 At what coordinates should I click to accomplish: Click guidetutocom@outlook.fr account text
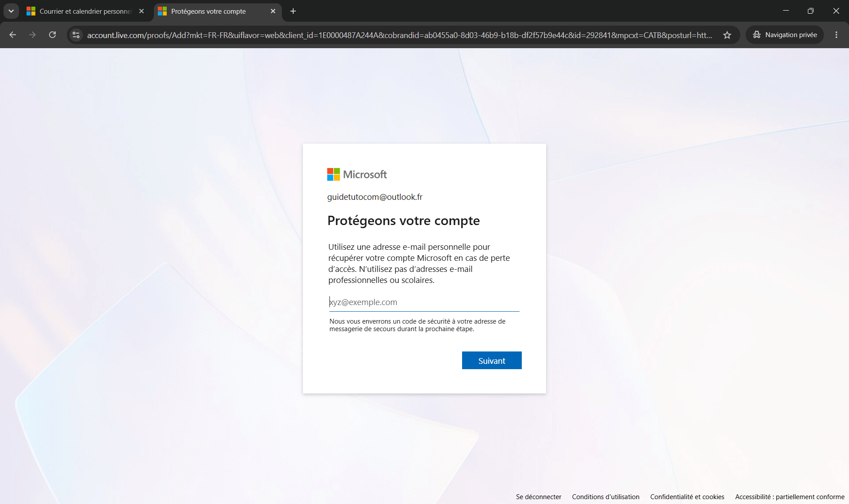[x=375, y=197]
